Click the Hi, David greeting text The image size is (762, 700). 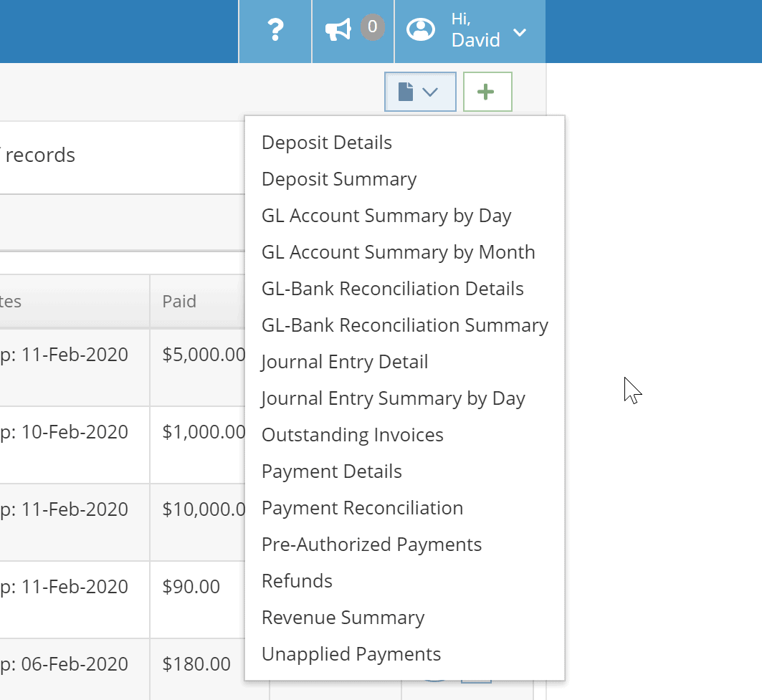pos(475,30)
